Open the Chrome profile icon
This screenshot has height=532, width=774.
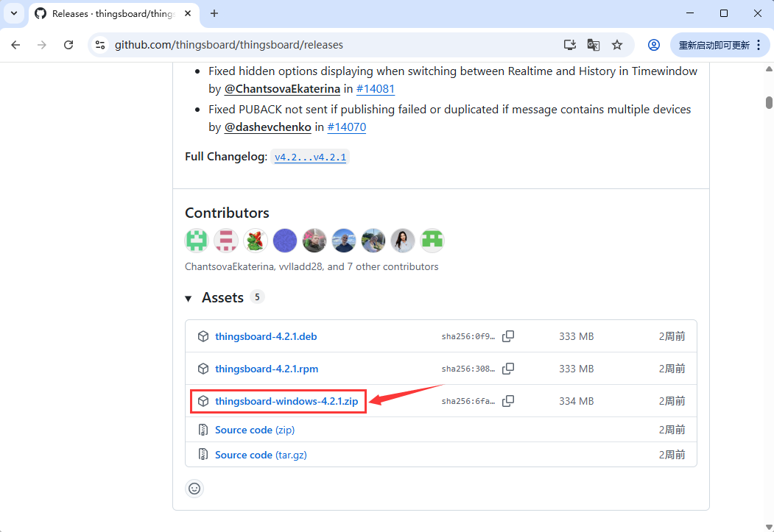pyautogui.click(x=653, y=45)
